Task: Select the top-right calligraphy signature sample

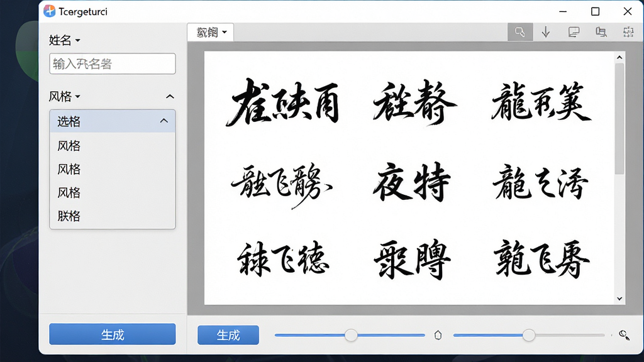Action: click(x=541, y=102)
